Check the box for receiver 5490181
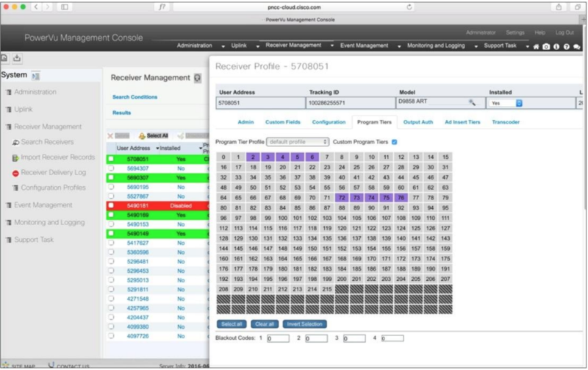This screenshot has width=588, height=370. [x=111, y=205]
